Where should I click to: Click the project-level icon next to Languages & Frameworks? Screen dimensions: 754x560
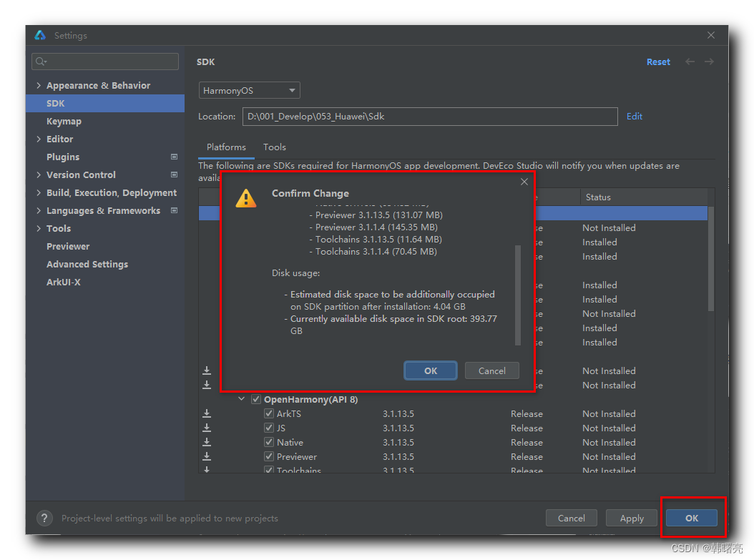pos(174,210)
